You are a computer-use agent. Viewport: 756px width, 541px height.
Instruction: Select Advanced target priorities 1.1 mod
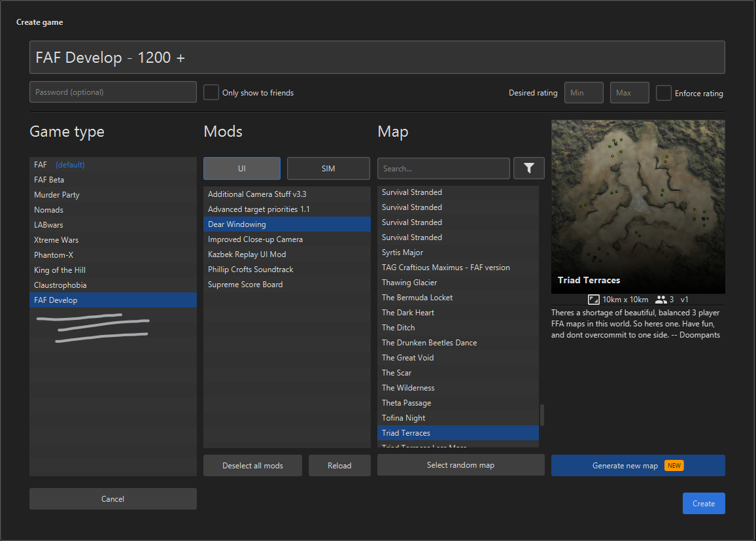coord(287,209)
